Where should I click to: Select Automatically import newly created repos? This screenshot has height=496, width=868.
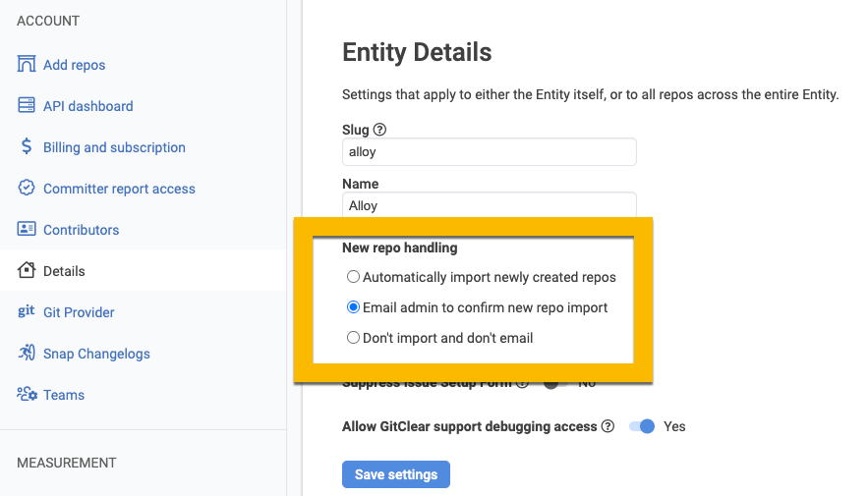[354, 278]
